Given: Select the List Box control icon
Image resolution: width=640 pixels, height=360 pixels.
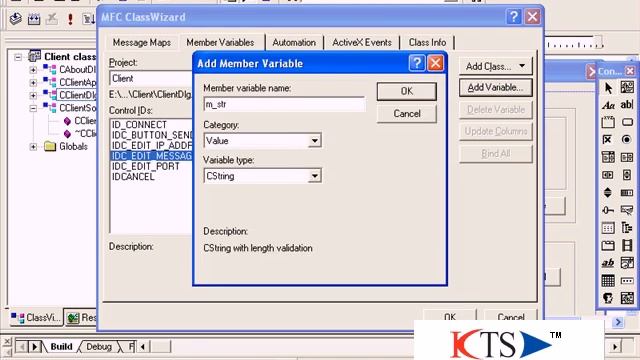Looking at the screenshot, I should [627, 157].
